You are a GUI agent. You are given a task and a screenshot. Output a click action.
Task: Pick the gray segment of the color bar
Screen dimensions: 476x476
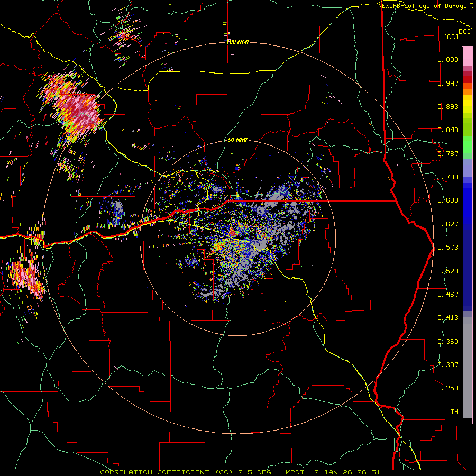tap(467, 368)
